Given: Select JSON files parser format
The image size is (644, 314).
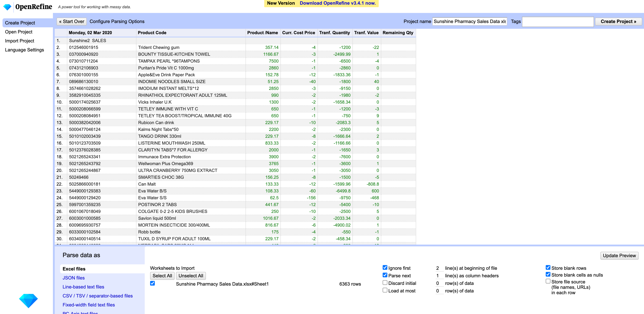Looking at the screenshot, I should 73,278.
